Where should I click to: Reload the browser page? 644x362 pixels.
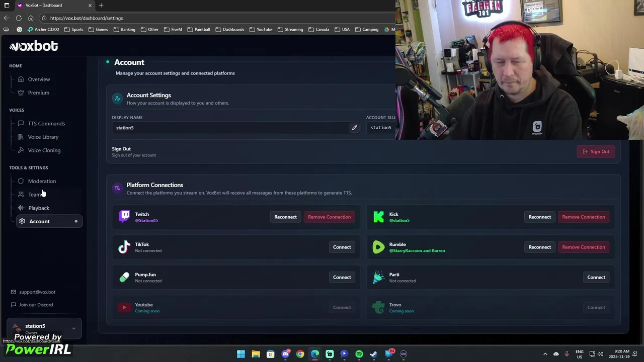coord(19,18)
